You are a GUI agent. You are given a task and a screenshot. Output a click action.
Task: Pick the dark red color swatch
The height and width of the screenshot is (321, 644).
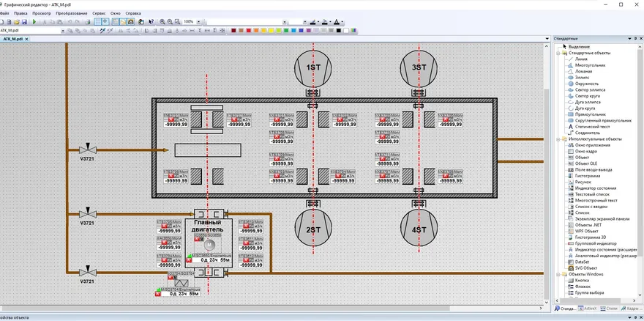click(x=233, y=31)
